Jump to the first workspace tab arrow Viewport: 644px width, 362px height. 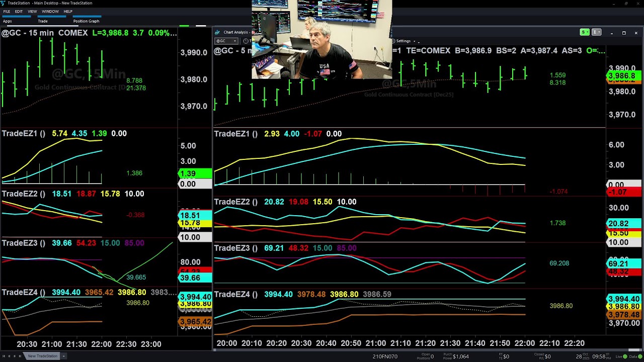[4, 356]
